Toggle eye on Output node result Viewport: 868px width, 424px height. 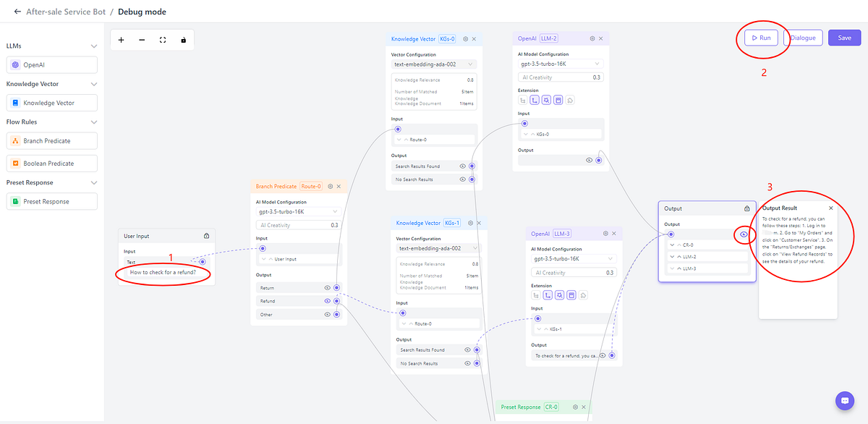coord(744,234)
